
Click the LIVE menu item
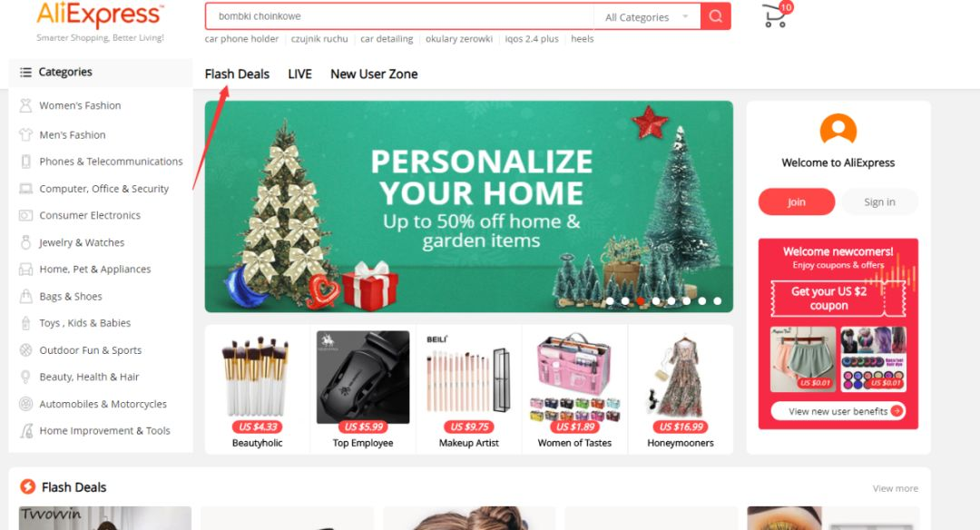click(299, 74)
